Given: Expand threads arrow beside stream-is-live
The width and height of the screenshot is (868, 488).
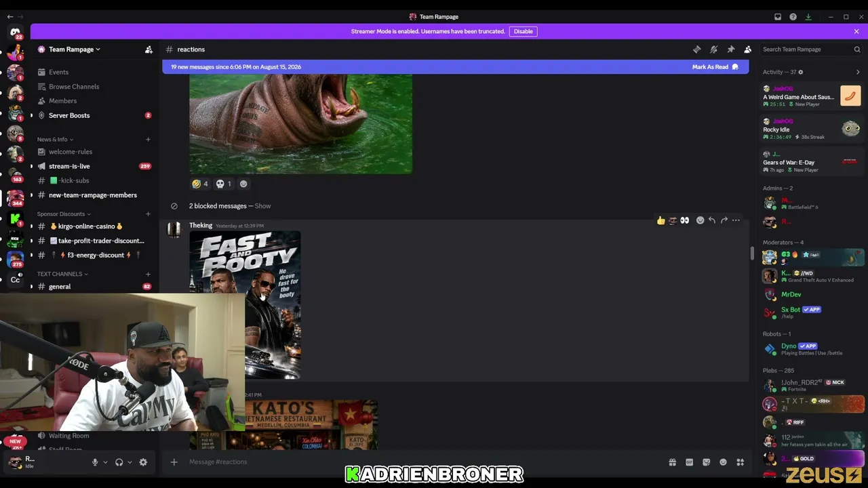Looking at the screenshot, I should click(x=31, y=166).
